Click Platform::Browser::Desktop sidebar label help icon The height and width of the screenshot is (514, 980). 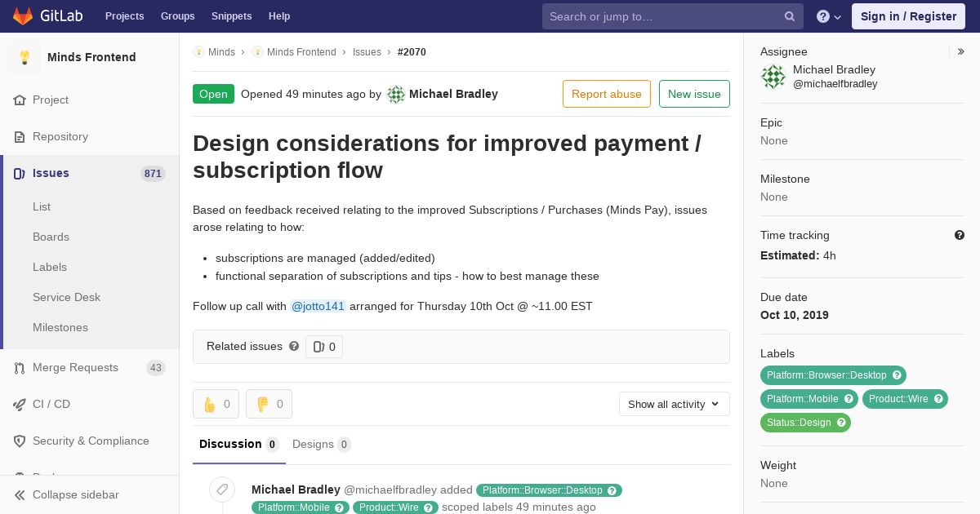898,375
